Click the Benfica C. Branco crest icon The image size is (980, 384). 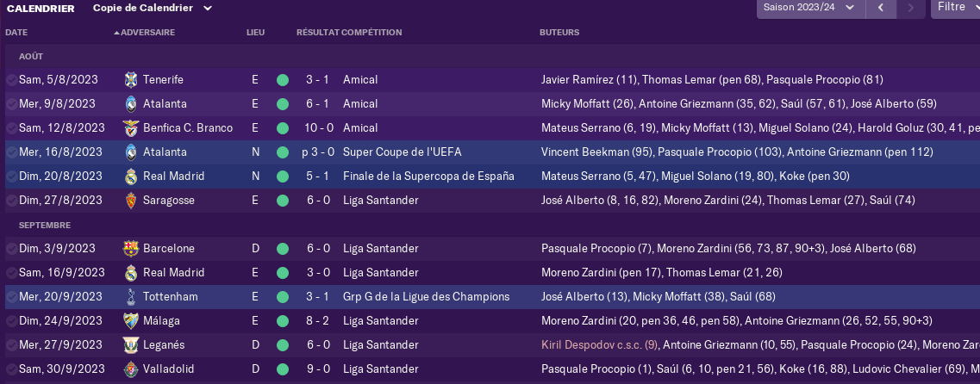pyautogui.click(x=131, y=128)
